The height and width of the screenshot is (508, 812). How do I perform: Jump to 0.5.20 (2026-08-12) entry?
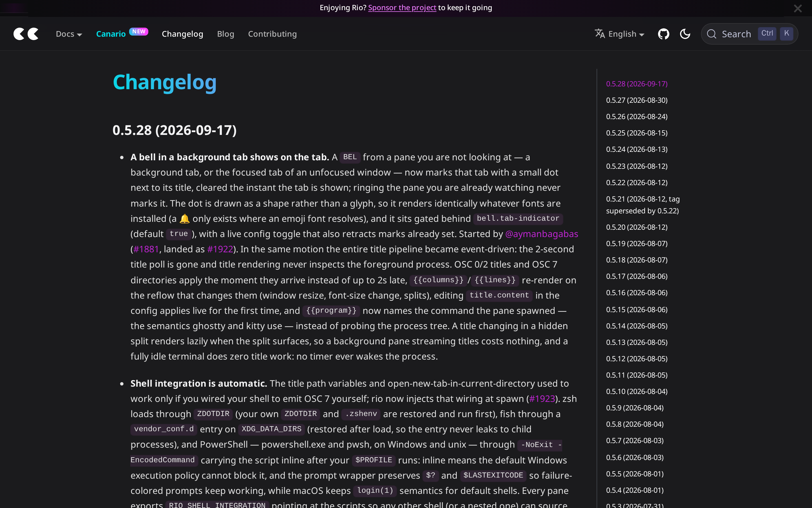click(x=637, y=227)
